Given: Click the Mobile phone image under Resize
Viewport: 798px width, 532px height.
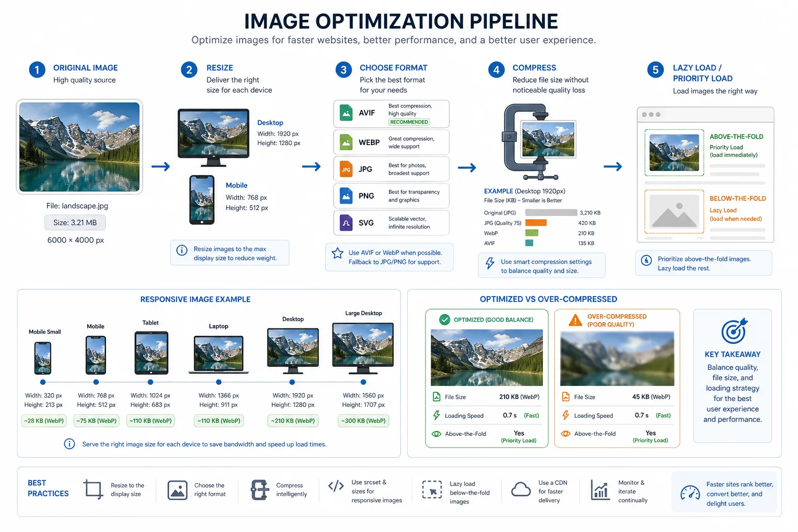Looking at the screenshot, I should 202,200.
